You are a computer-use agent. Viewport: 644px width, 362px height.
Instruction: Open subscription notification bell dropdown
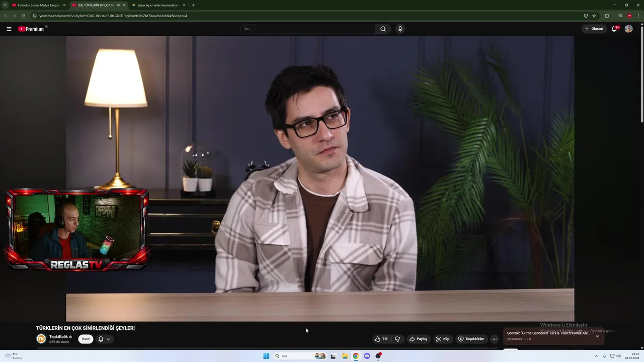click(104, 339)
